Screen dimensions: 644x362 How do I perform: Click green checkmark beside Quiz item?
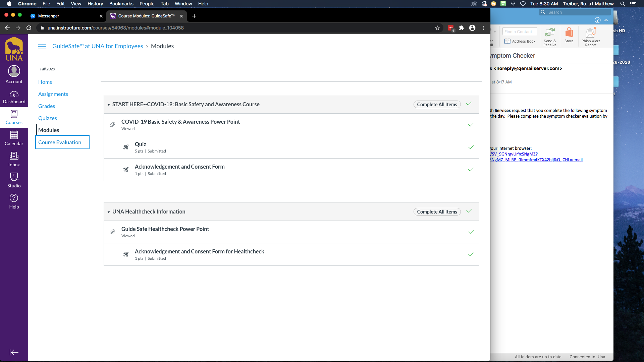tap(471, 147)
